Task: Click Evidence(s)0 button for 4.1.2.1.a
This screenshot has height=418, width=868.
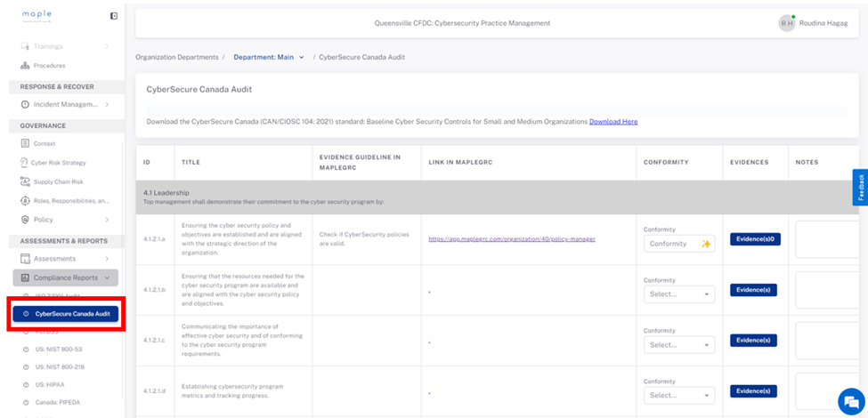Action: coord(755,239)
